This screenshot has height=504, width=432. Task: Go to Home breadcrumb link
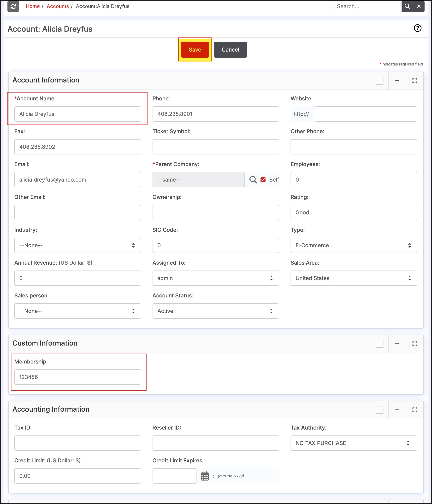33,6
